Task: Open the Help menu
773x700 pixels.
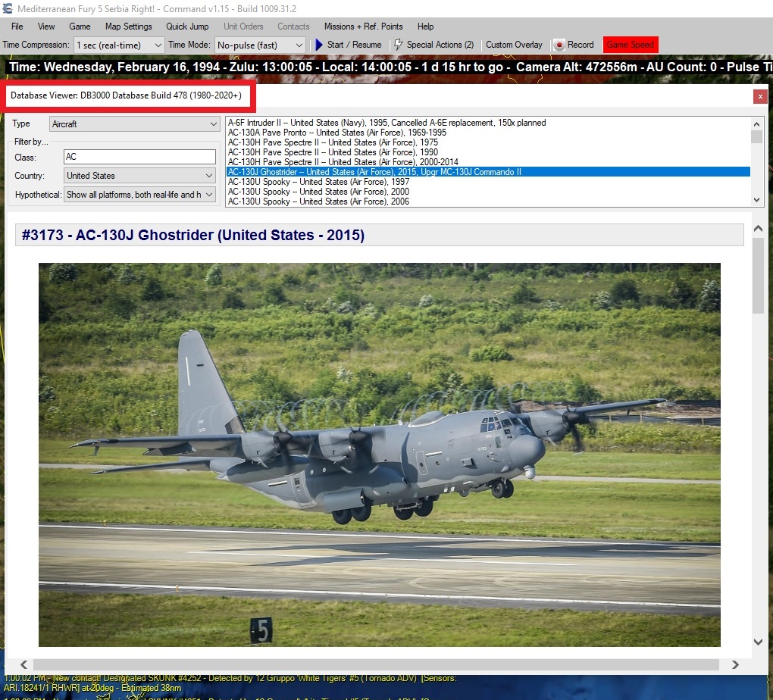Action: point(425,27)
